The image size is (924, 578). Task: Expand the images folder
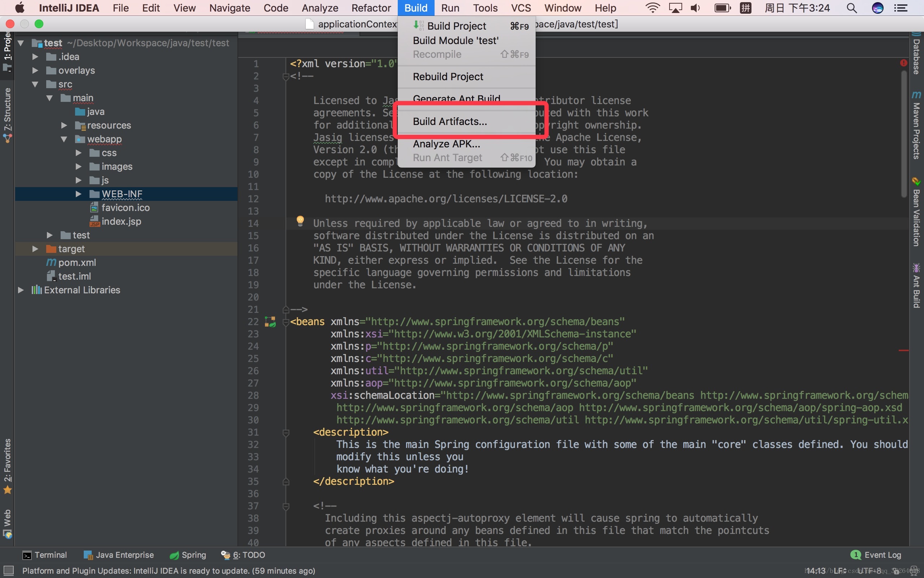click(78, 167)
